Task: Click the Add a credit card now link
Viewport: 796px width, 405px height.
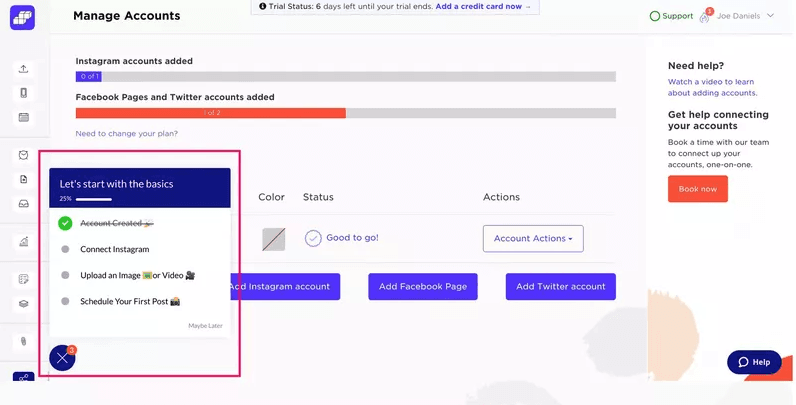Action: (485, 7)
